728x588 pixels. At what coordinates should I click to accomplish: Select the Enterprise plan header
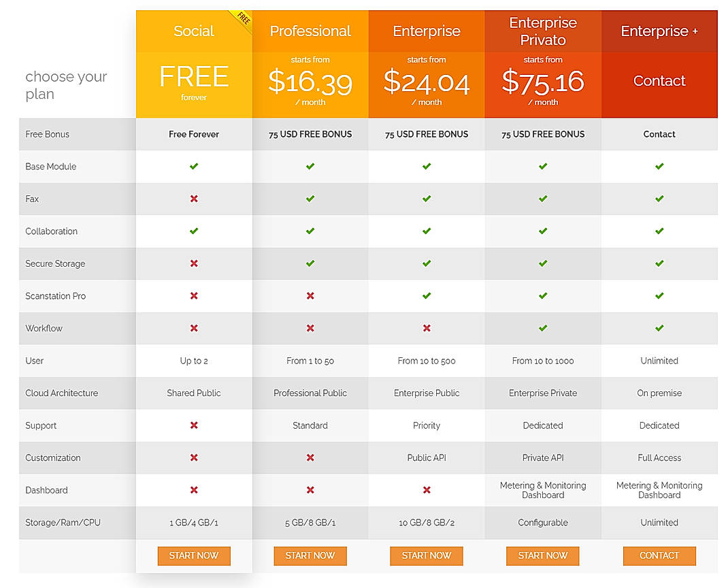[x=427, y=31]
